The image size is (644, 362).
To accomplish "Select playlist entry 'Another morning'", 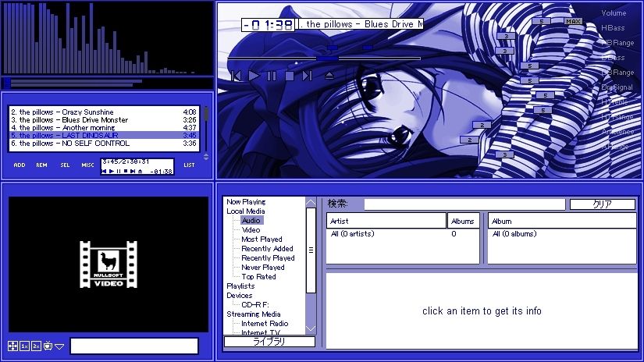I will pyautogui.click(x=104, y=128).
